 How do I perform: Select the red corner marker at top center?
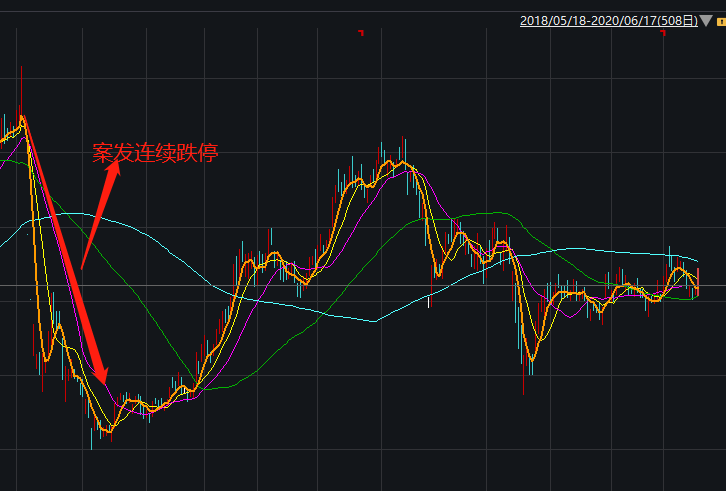tap(361, 34)
